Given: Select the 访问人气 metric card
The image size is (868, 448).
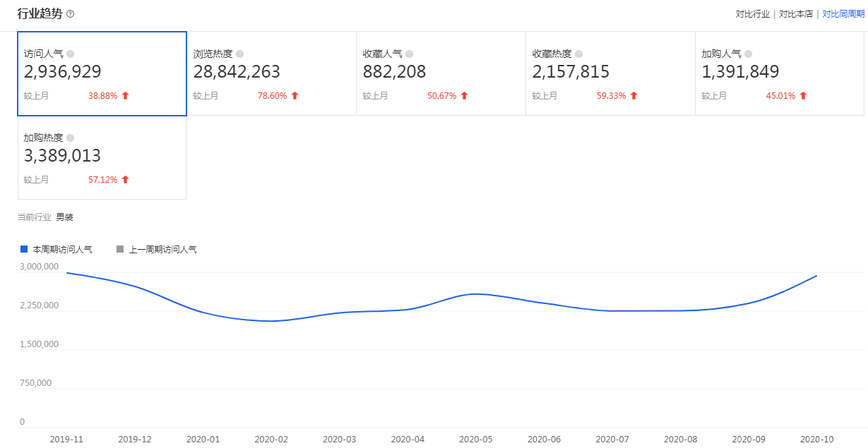Looking at the screenshot, I should [102, 73].
